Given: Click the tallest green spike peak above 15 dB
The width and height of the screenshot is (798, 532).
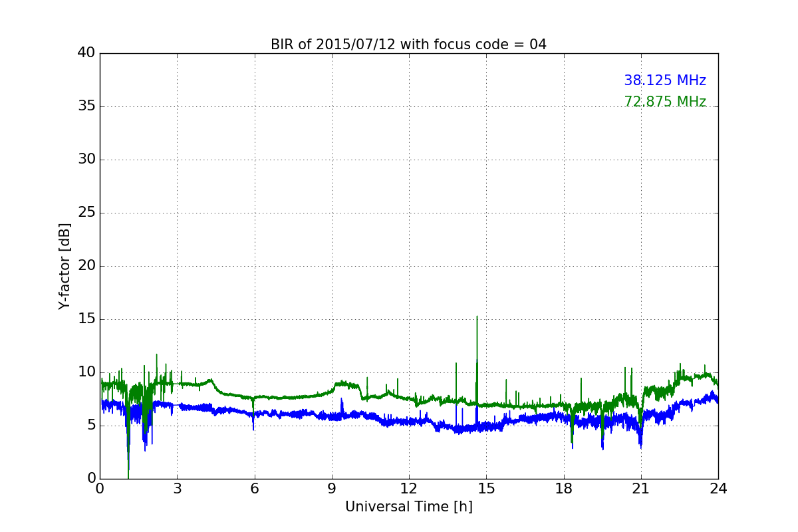Looking at the screenshot, I should (x=477, y=317).
